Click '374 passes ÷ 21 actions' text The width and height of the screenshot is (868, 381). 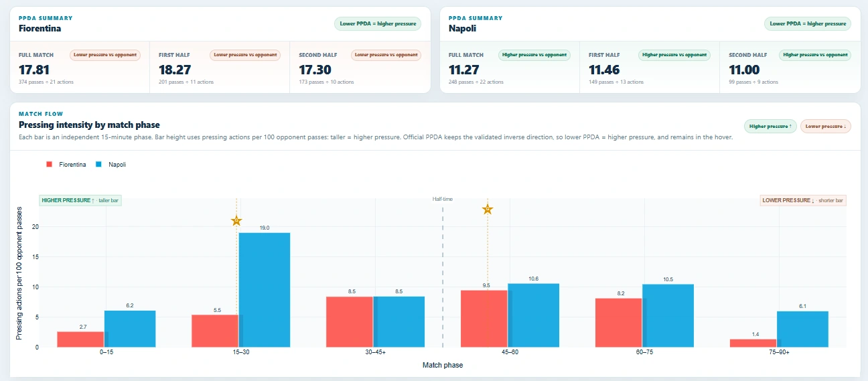tap(46, 82)
